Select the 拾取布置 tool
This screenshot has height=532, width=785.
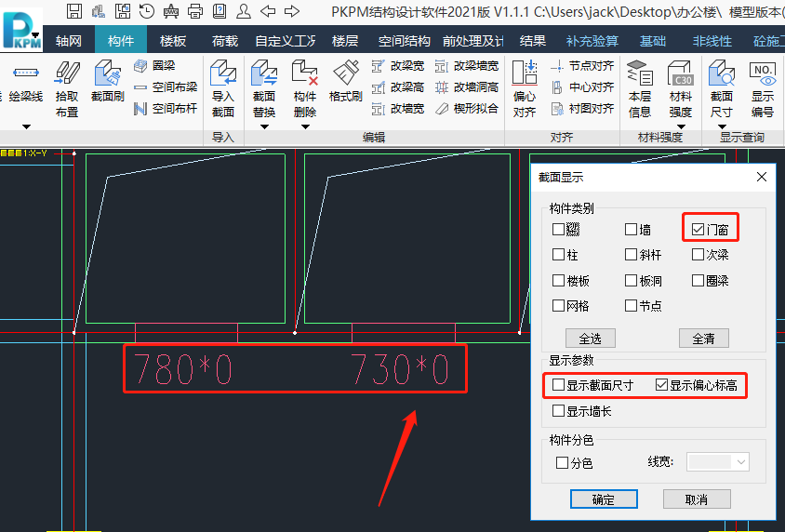tap(67, 89)
